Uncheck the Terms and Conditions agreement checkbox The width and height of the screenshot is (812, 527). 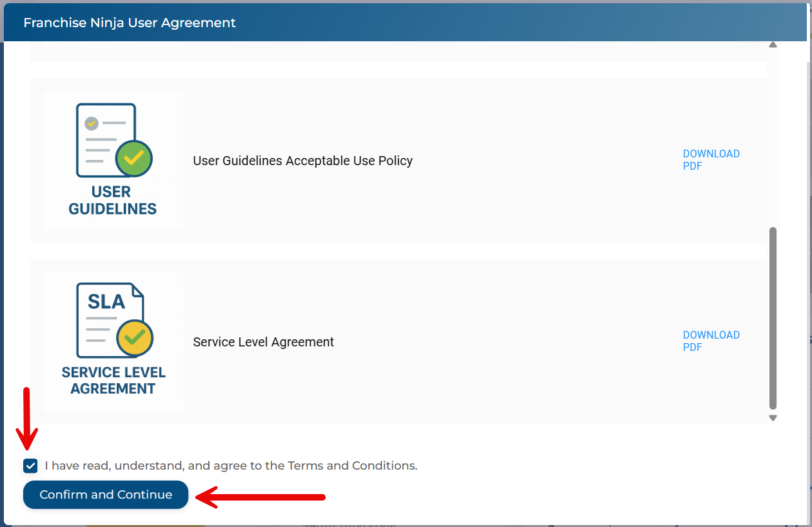30,466
